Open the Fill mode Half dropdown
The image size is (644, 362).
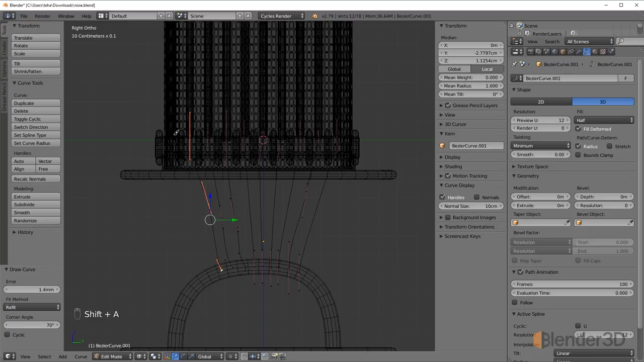[x=604, y=120]
